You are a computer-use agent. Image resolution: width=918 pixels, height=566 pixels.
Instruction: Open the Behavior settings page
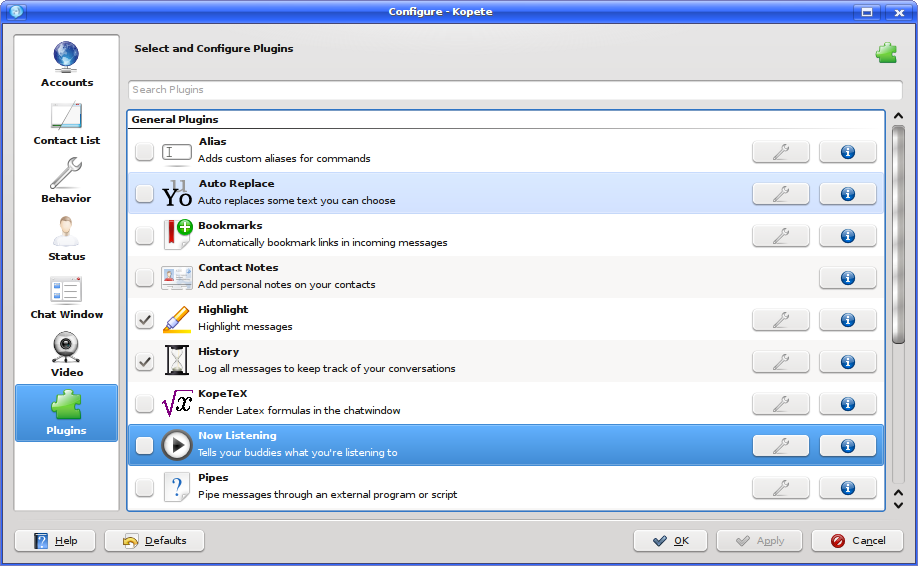pyautogui.click(x=66, y=181)
